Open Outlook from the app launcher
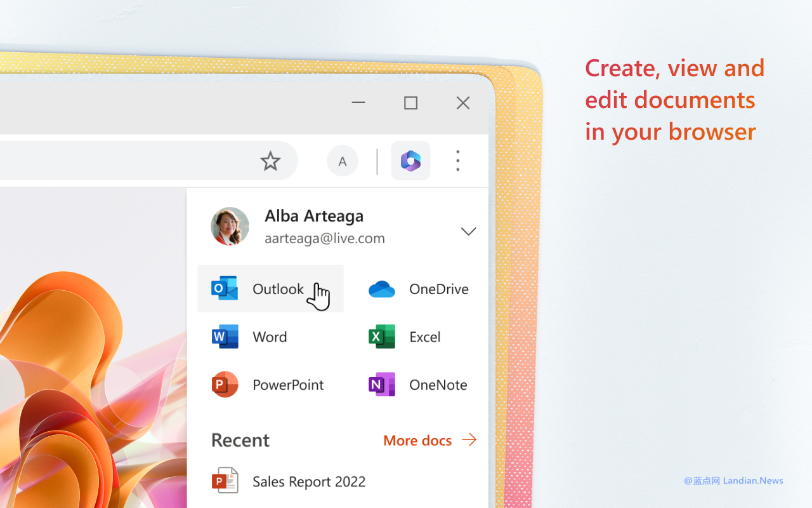 (278, 289)
